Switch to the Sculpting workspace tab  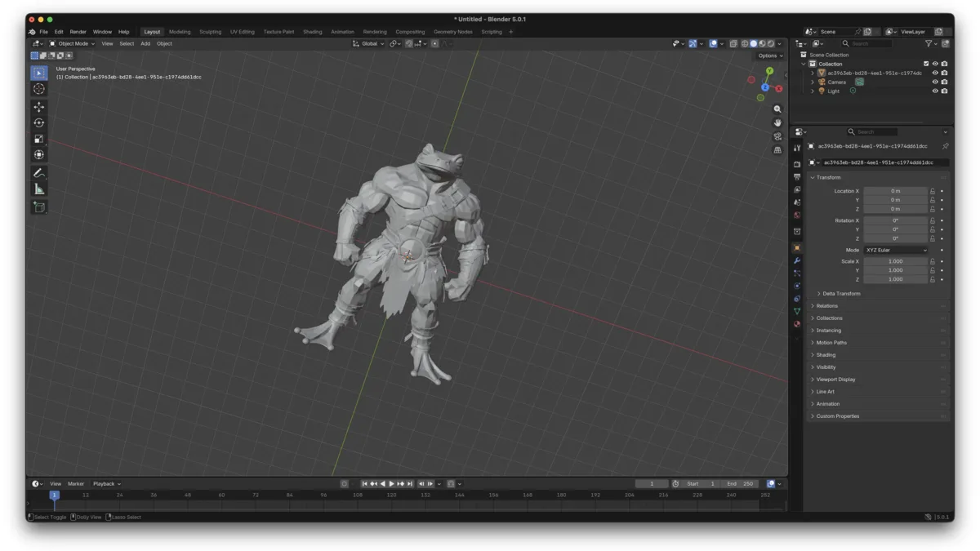click(x=210, y=32)
